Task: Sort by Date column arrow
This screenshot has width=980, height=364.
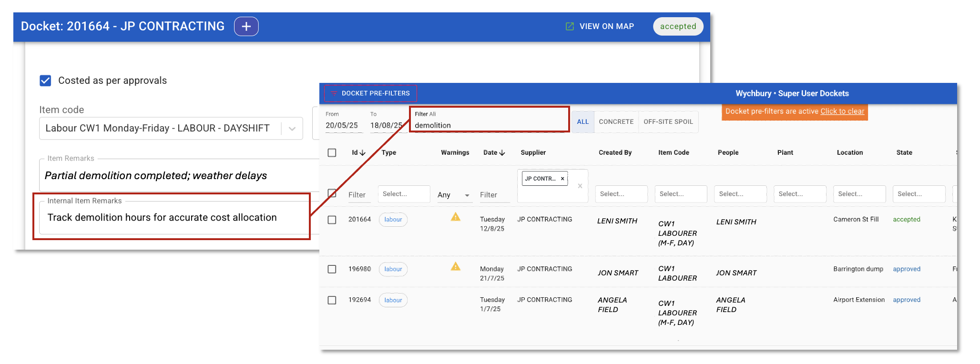Action: pos(502,153)
